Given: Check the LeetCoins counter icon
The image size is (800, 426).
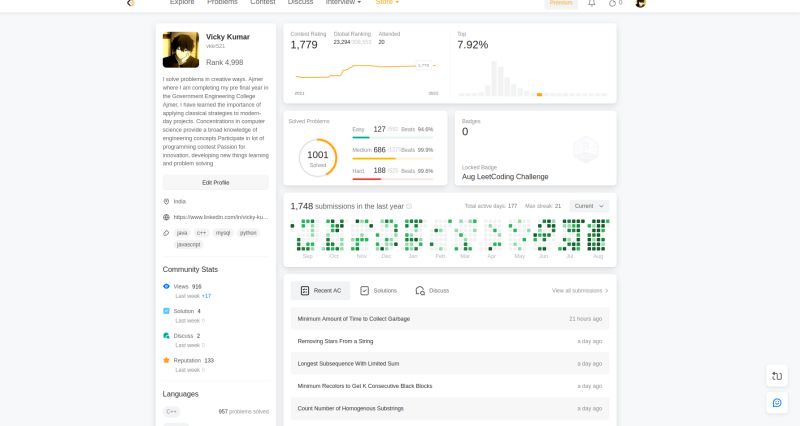Looking at the screenshot, I should [612, 3].
